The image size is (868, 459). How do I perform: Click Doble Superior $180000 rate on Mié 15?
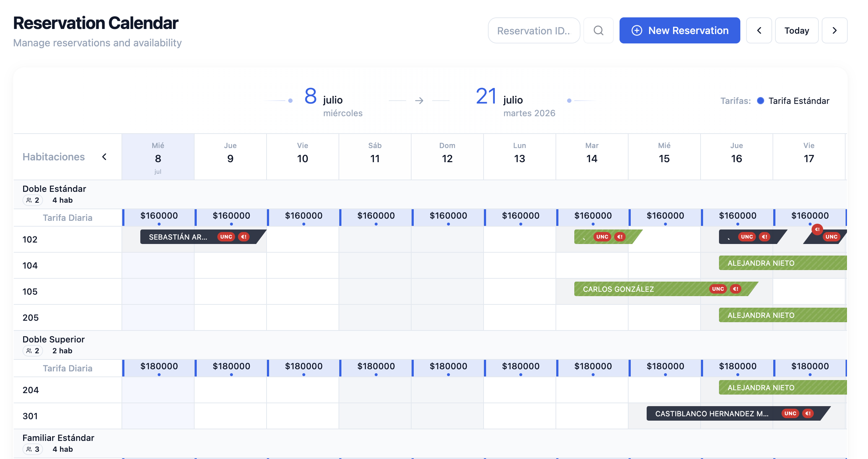coord(665,368)
